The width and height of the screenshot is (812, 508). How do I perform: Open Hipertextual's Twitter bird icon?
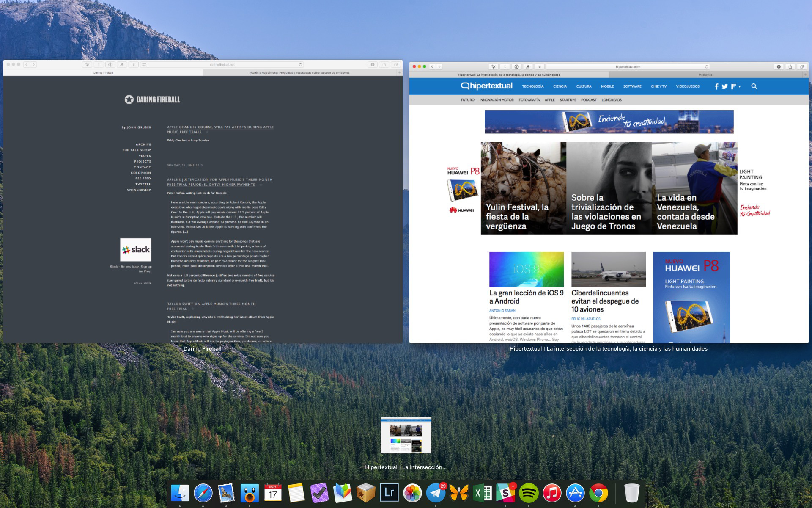(724, 86)
